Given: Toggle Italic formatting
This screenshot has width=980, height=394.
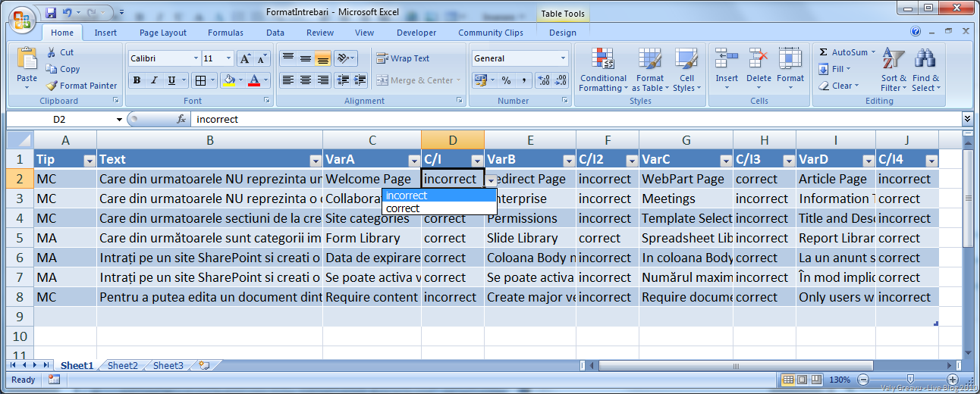Looking at the screenshot, I should 154,80.
